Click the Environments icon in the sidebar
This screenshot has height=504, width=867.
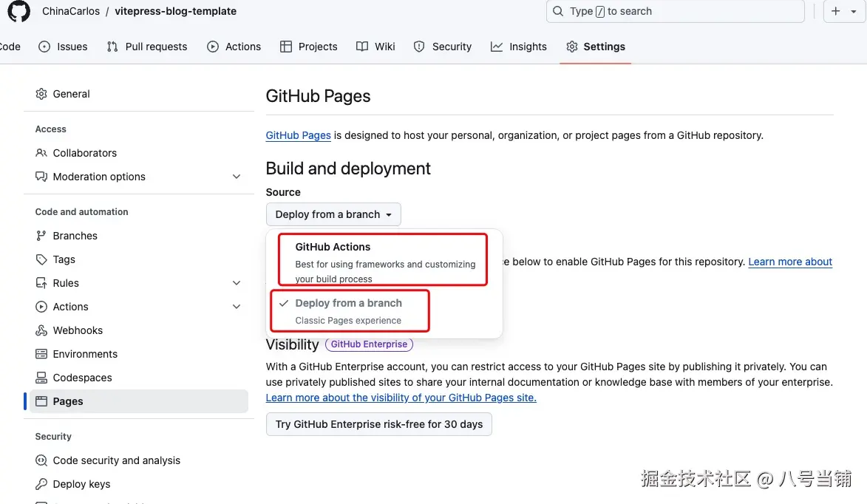coord(42,354)
